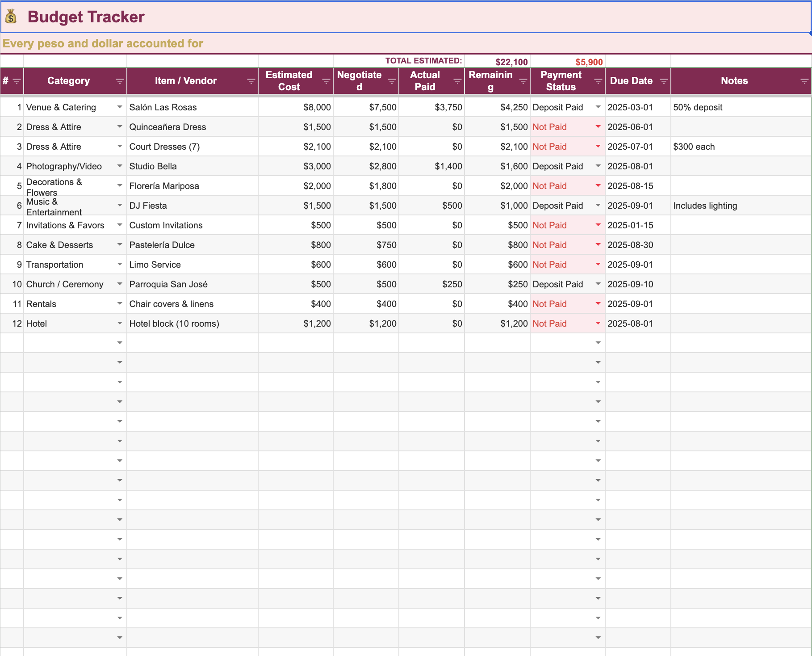Image resolution: width=812 pixels, height=656 pixels.
Task: Click the filter icon on the Remaining column
Action: tap(523, 81)
